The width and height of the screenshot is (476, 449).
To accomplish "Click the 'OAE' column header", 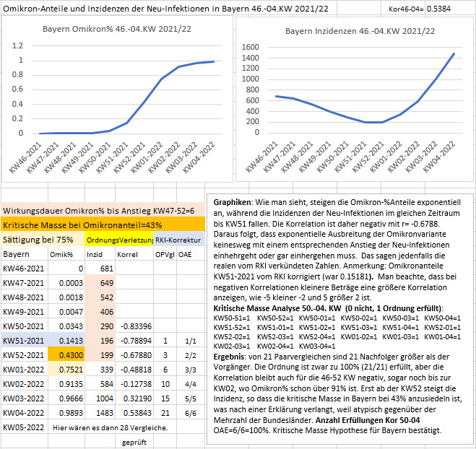I will point(191,254).
